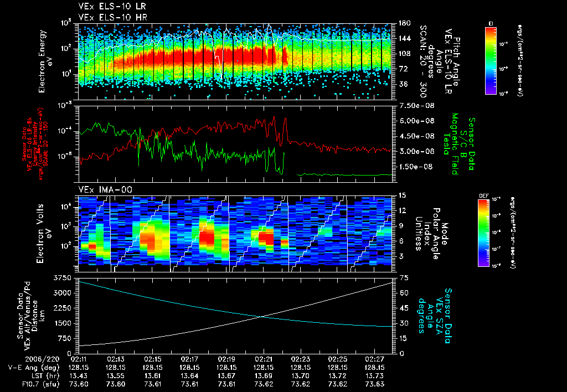Click inside the altitude and SZA line plot
Screen dimensions: 567x392
coord(235,316)
